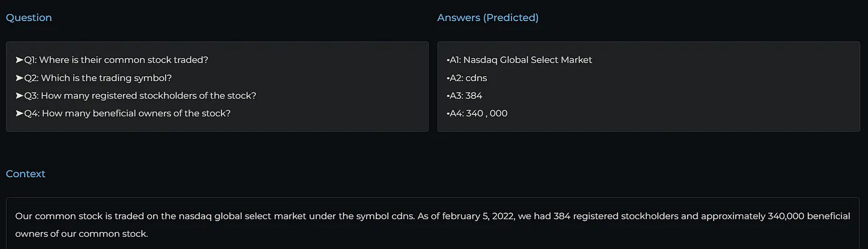The image size is (868, 249).
Task: Click the bullet marker before A1
Action: coord(448,60)
